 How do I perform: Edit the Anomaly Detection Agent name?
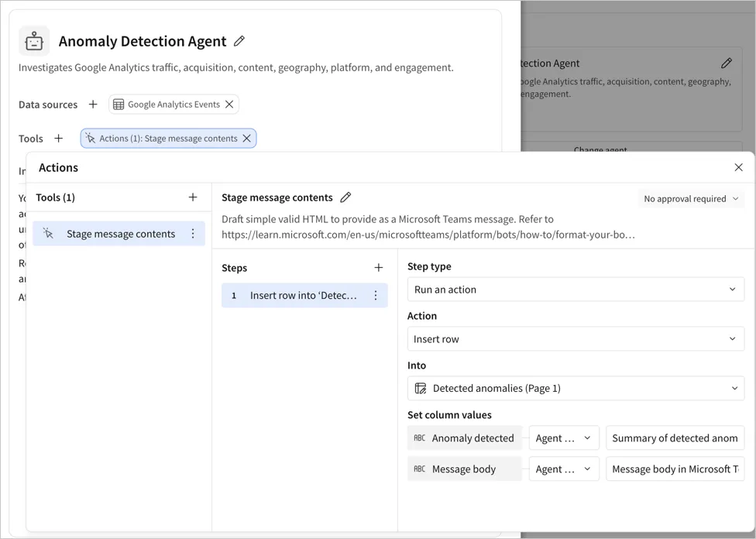pos(239,41)
